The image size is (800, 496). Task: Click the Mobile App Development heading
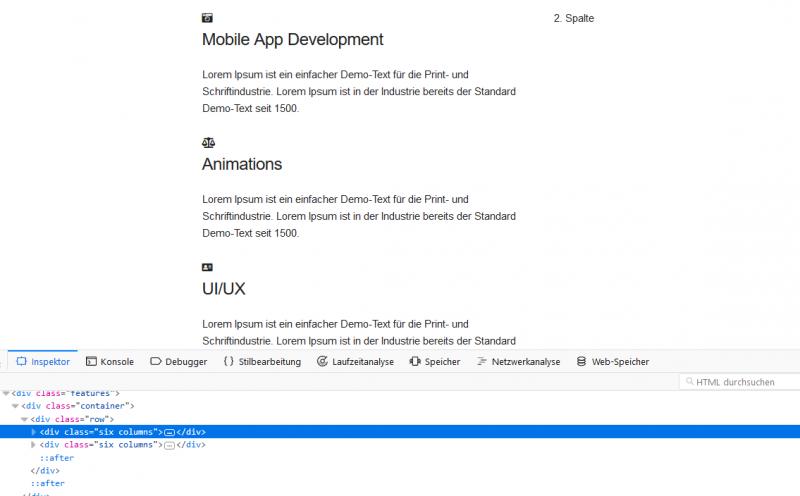click(292, 40)
